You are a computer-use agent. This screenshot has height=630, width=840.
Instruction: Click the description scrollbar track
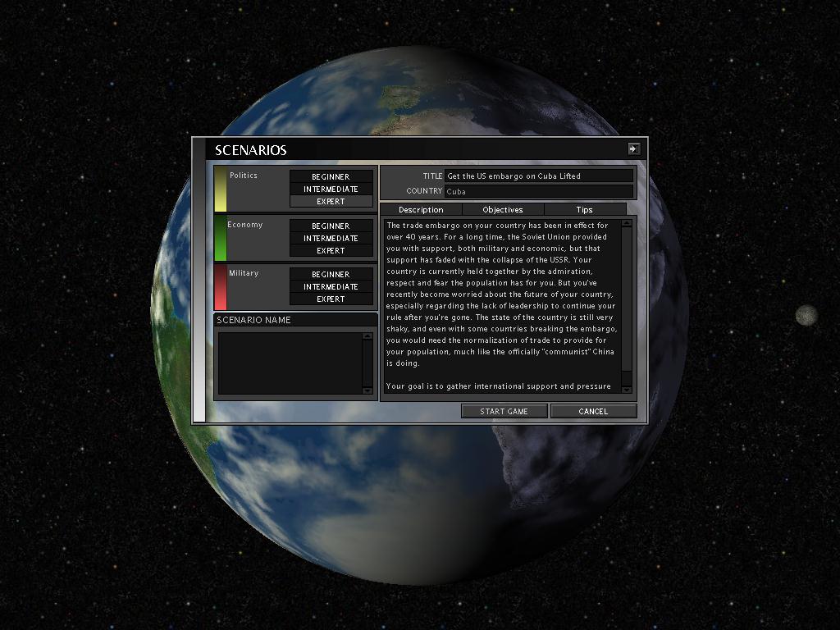click(x=627, y=307)
